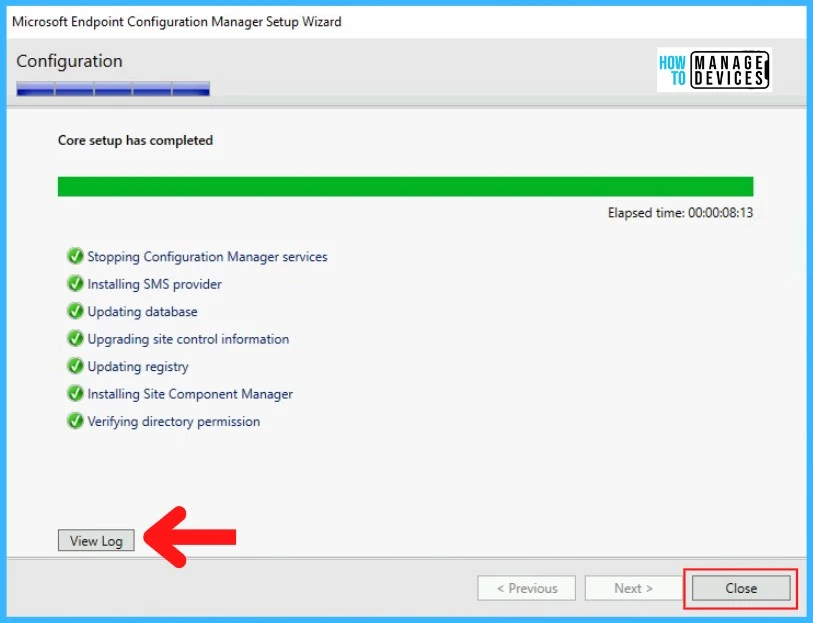Select Upgrading site control information text

(188, 339)
